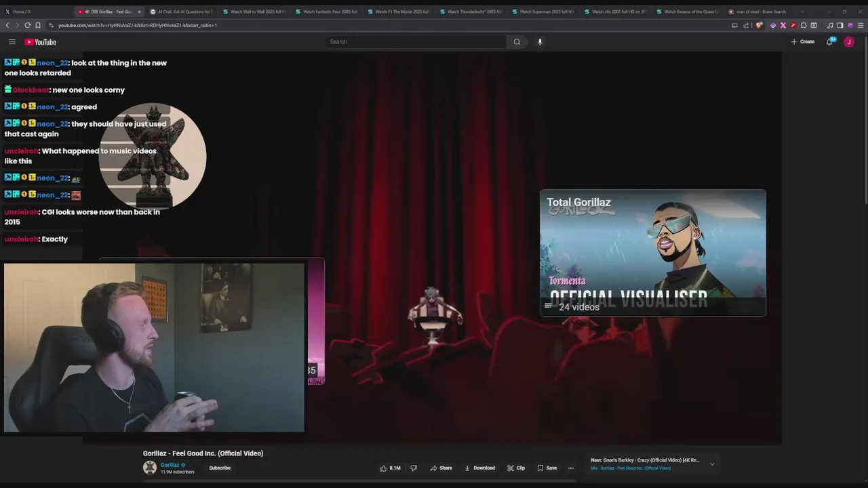Switch to the Watch Wall to Wall tab
The width and height of the screenshot is (868, 488).
(x=253, y=12)
